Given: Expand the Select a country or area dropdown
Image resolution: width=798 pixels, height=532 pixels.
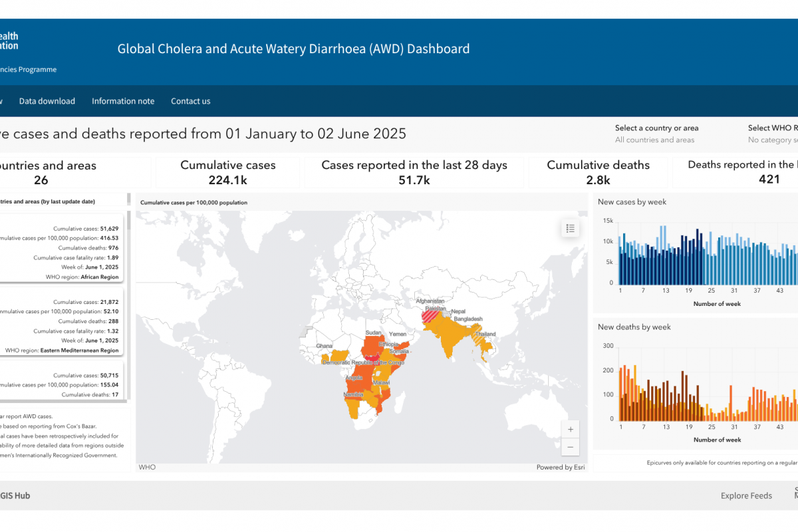Looking at the screenshot, I should click(x=656, y=140).
